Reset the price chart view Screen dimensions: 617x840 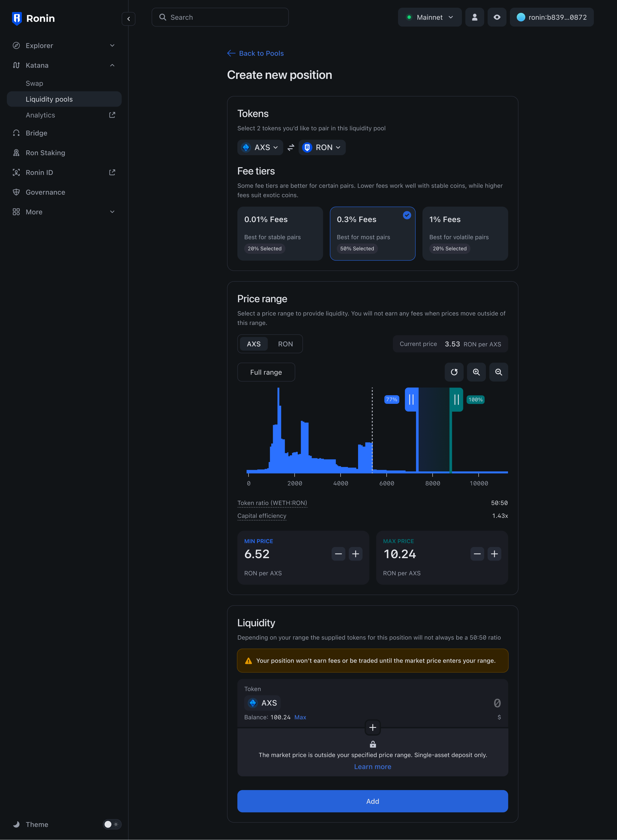coord(454,372)
